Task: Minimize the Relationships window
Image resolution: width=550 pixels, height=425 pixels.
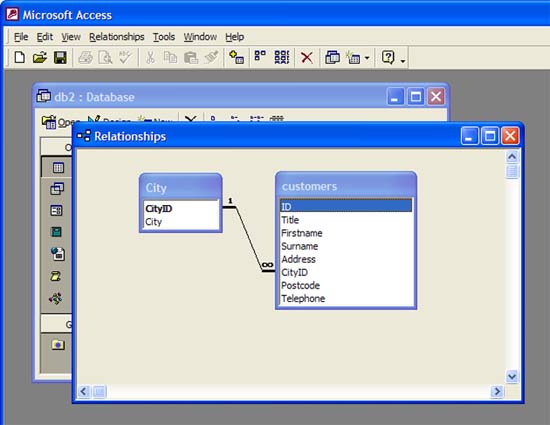Action: point(469,136)
